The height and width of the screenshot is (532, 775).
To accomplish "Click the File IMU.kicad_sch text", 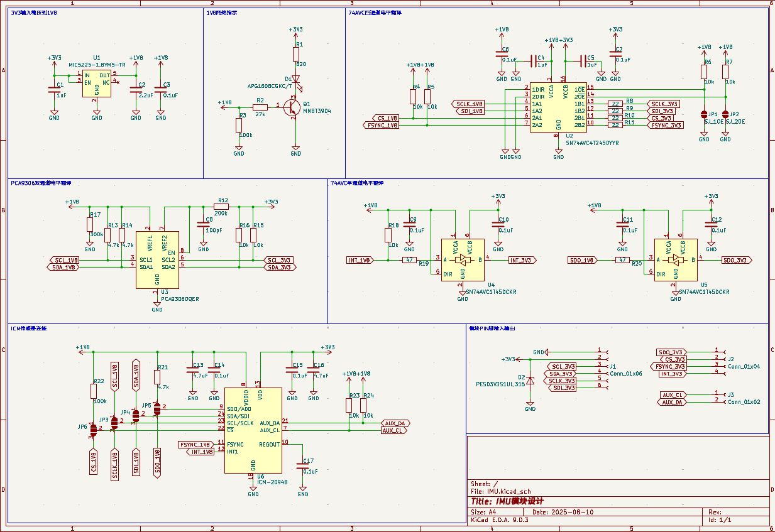I will coord(501,491).
